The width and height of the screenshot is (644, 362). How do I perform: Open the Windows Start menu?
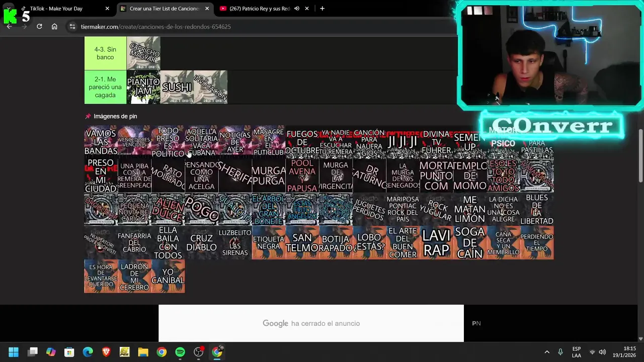point(14,352)
